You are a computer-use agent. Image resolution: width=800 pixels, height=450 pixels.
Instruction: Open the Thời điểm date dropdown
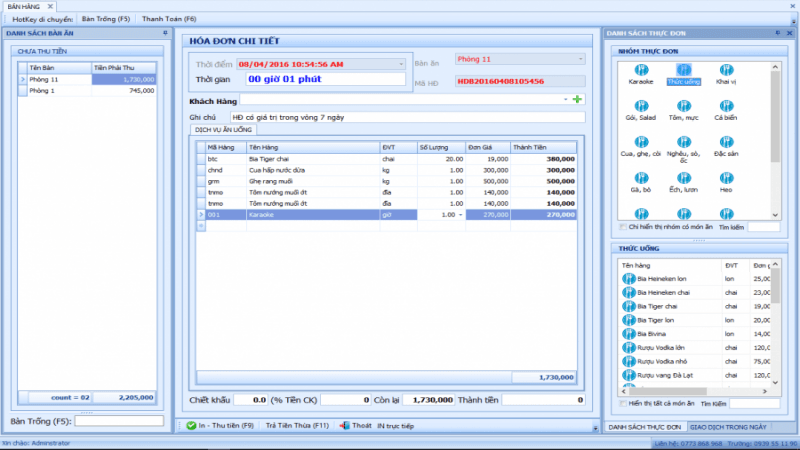coord(401,64)
